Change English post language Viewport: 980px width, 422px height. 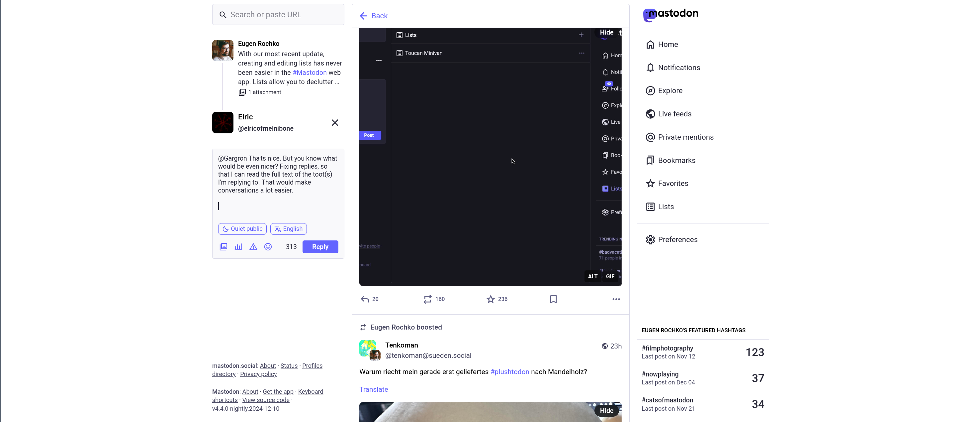coord(288,229)
